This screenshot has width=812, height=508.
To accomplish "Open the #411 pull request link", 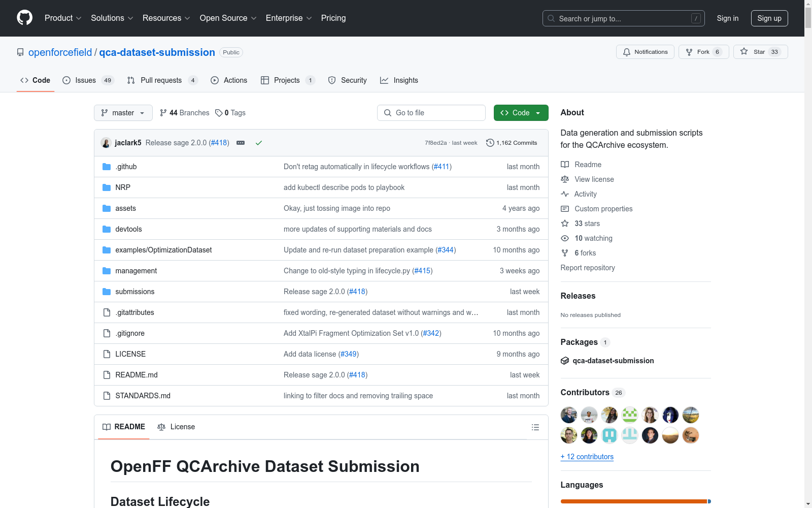I will [442, 167].
